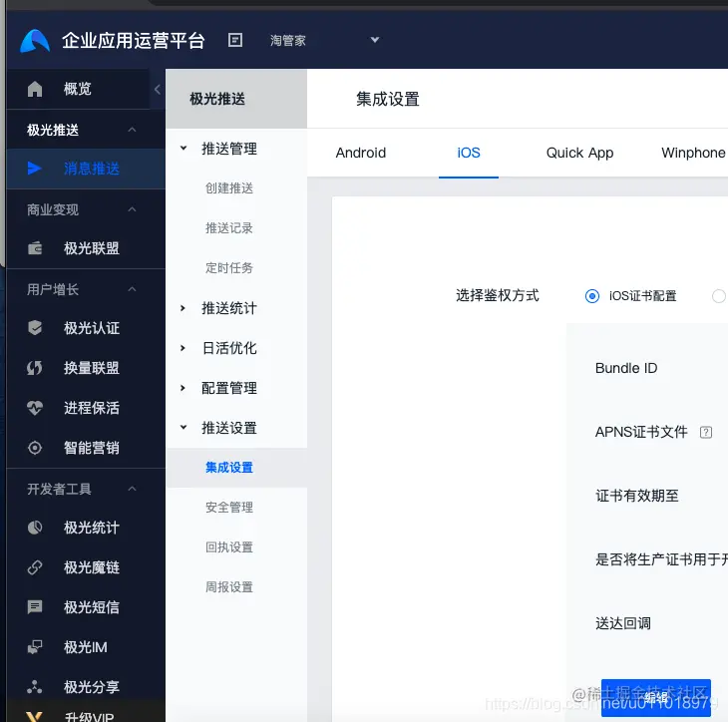Expand the 推送统计 tree group
The height and width of the screenshot is (722, 728).
pyautogui.click(x=183, y=308)
